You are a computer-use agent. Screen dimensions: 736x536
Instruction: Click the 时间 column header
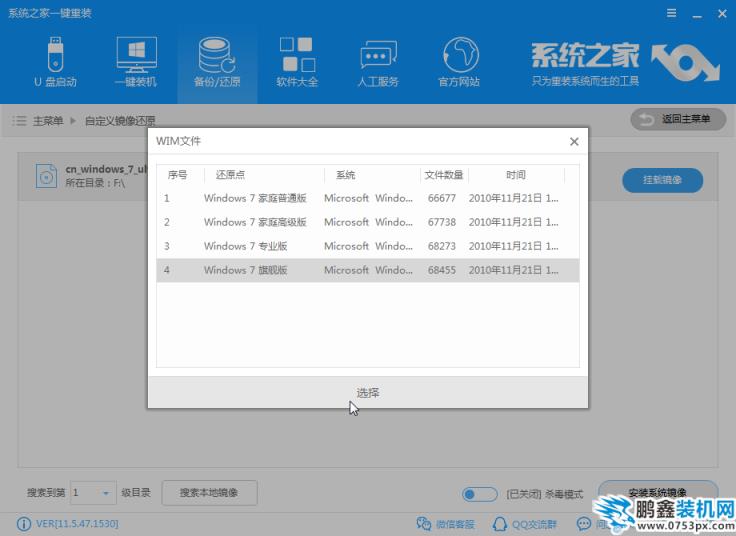tap(515, 175)
